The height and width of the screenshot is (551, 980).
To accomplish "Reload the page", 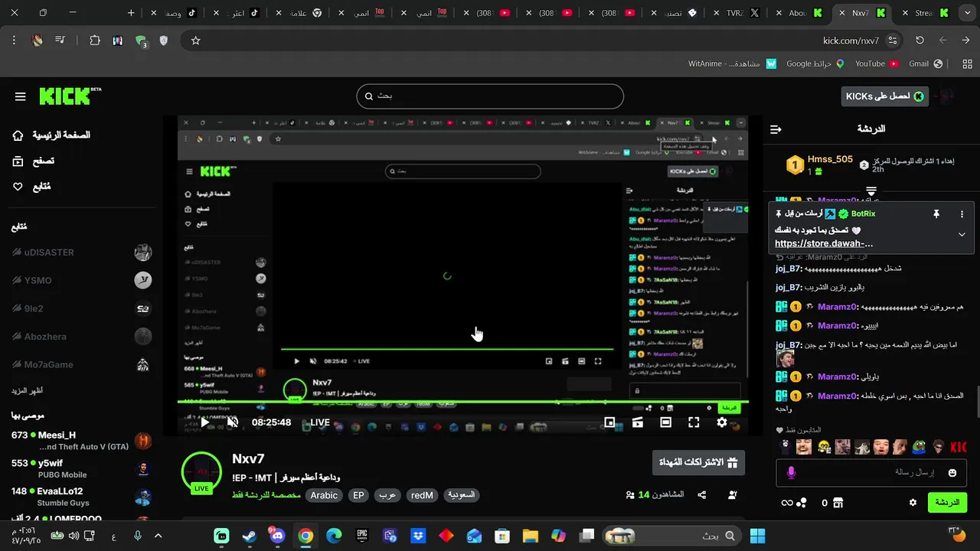I will (920, 41).
